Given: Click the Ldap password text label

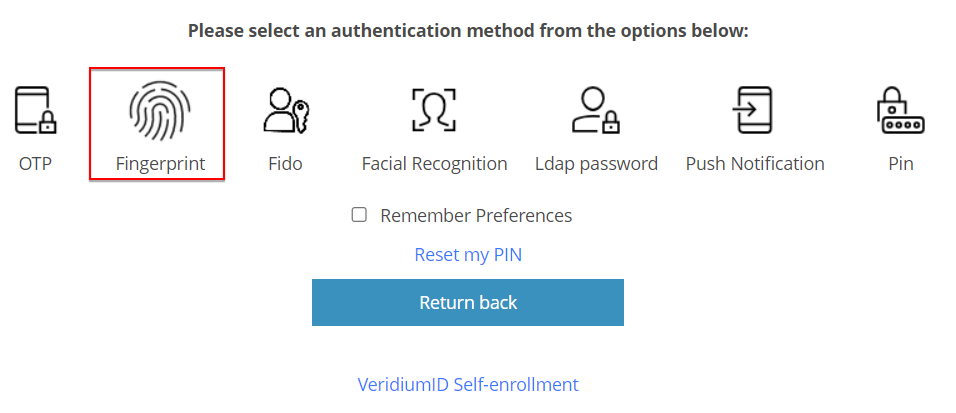Looking at the screenshot, I should pyautogui.click(x=596, y=163).
